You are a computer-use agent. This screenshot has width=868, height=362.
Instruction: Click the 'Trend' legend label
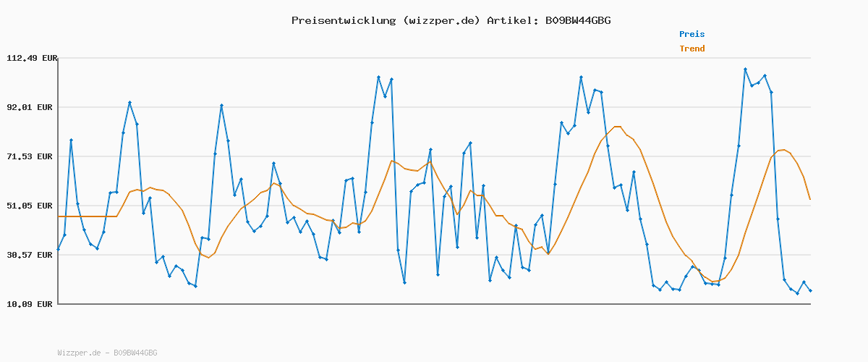(x=692, y=49)
